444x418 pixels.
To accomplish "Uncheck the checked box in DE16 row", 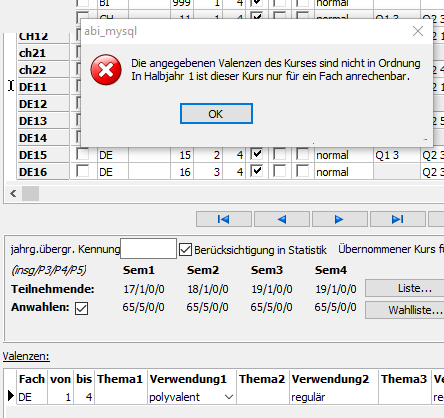I will [x=257, y=171].
